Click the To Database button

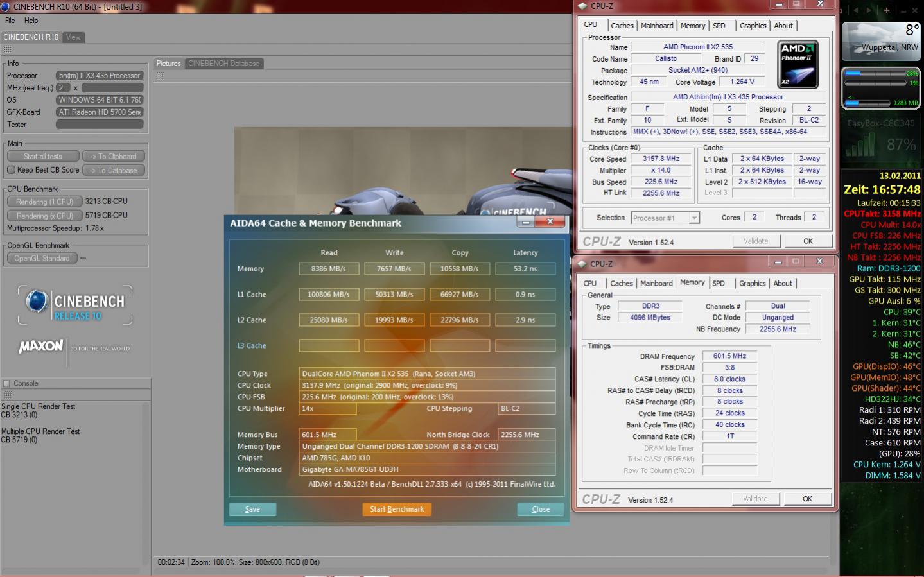pos(114,170)
